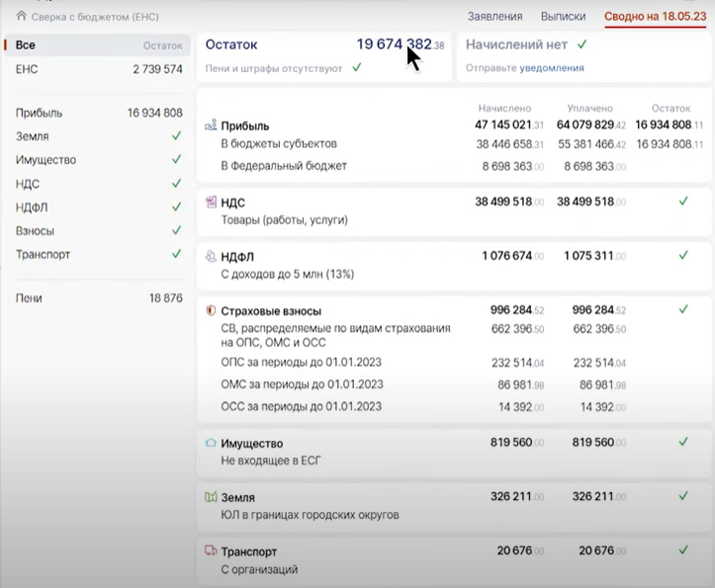This screenshot has height=588, width=715.
Task: Click Прибыль начислено value 47 145 021
Action: (x=509, y=125)
